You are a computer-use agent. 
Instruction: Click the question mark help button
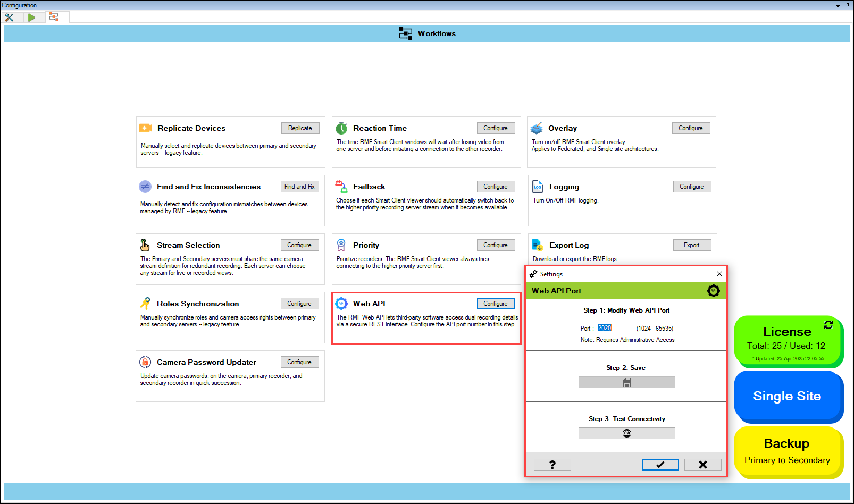click(552, 465)
